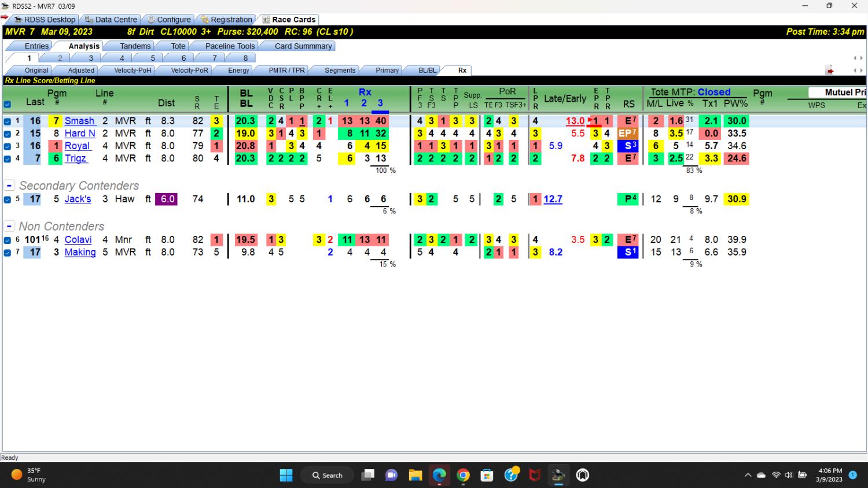The height and width of the screenshot is (488, 868).
Task: Switch to the Segments tab
Action: (340, 70)
